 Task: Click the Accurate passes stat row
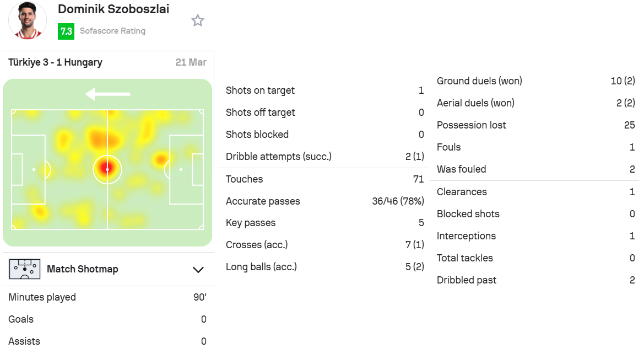coord(324,201)
